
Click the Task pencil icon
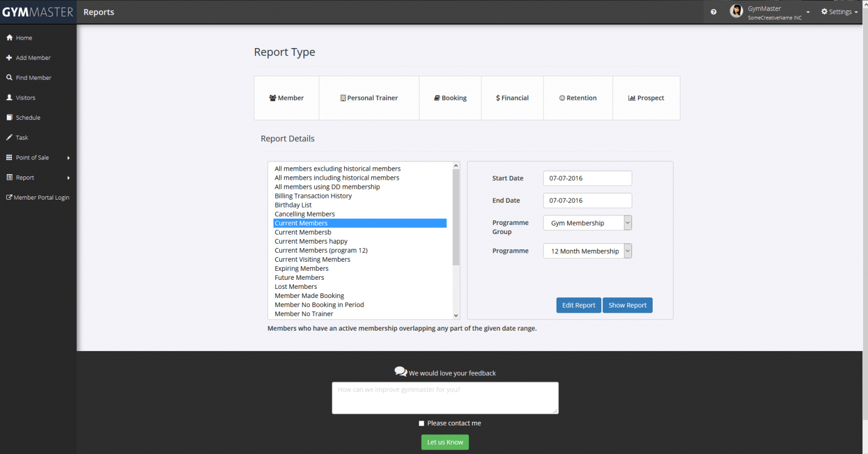tap(9, 137)
